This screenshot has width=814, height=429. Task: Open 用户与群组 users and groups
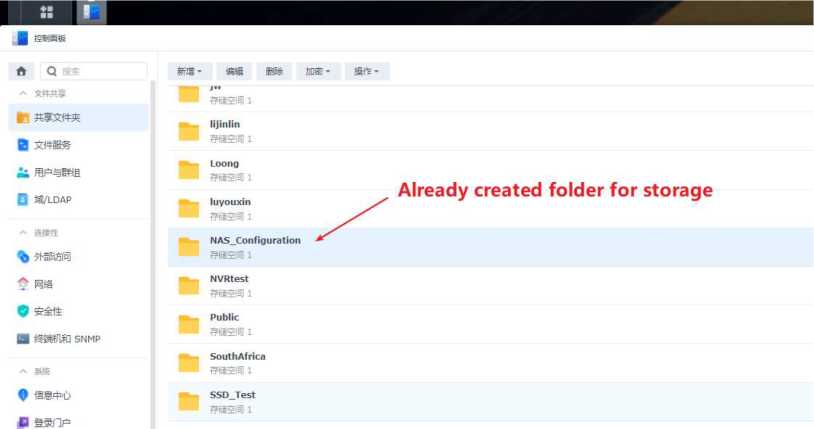[58, 172]
